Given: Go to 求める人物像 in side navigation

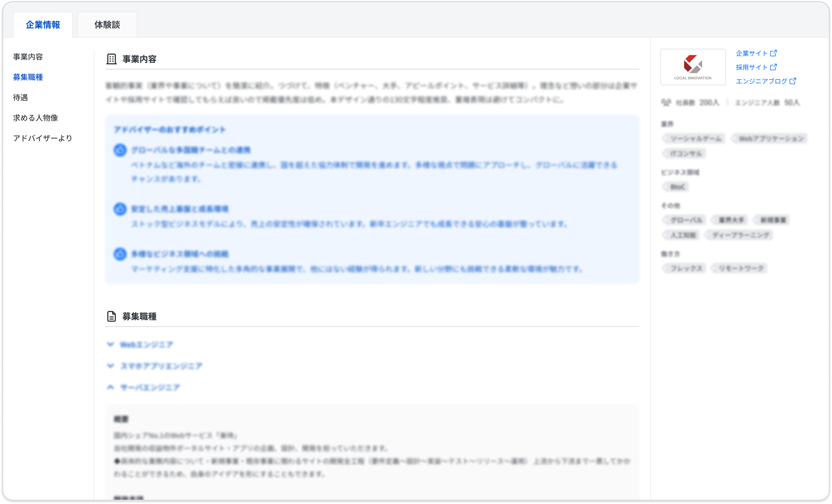Looking at the screenshot, I should [35, 118].
